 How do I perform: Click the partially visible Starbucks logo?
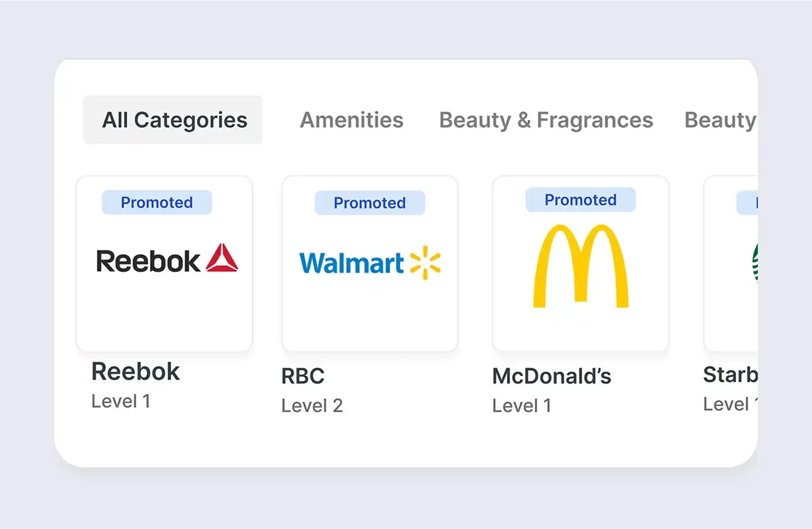point(754,263)
